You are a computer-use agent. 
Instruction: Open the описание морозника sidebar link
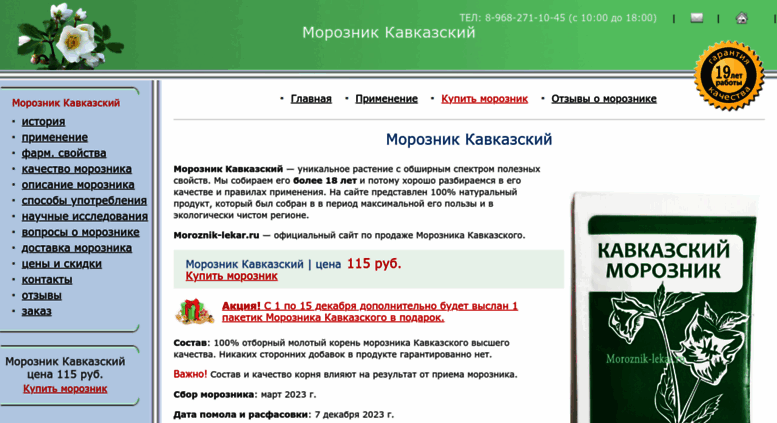[78, 185]
